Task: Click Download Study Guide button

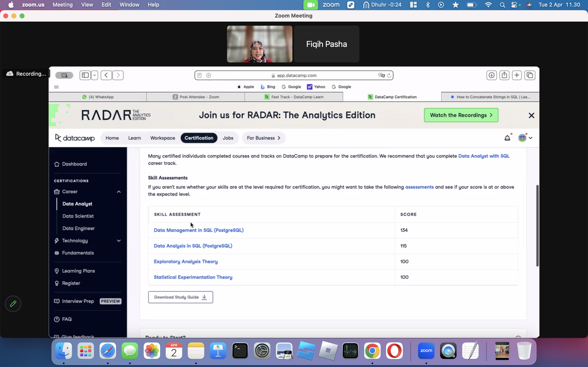Action: point(180,297)
